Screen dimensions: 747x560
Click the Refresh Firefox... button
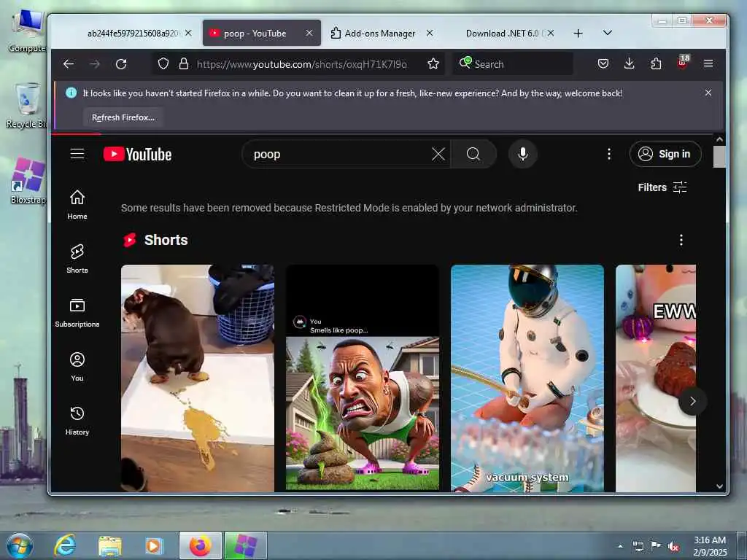(x=123, y=117)
